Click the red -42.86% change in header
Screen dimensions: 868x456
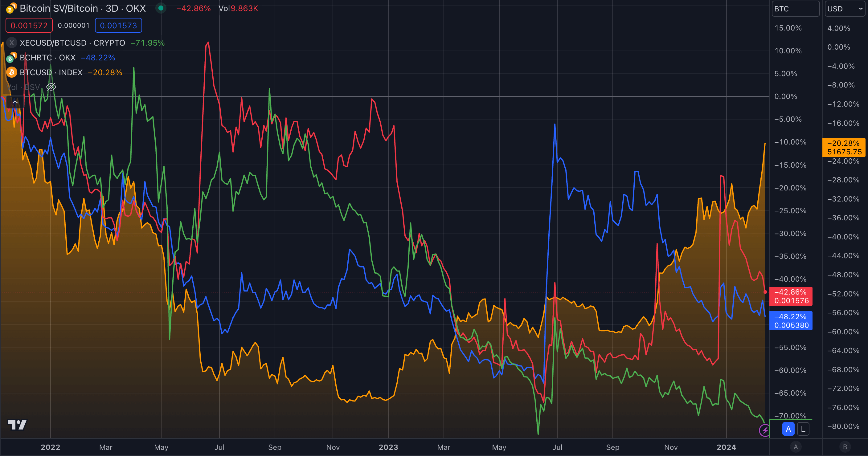click(193, 8)
